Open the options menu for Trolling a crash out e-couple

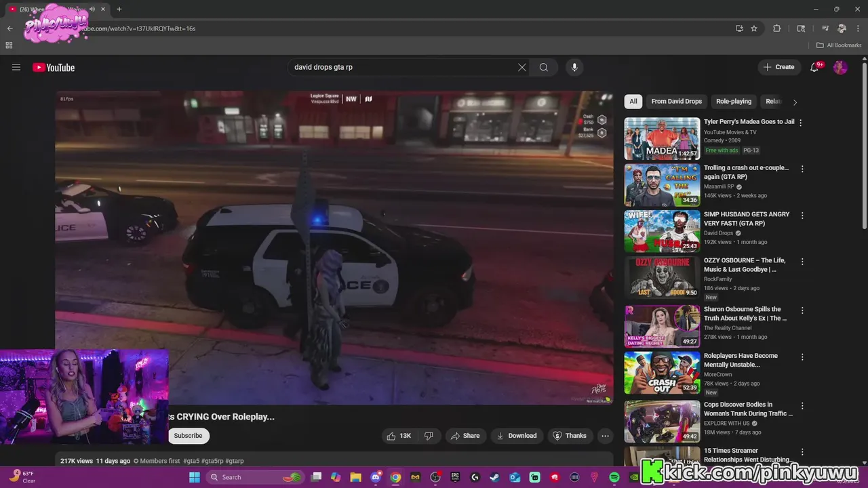pos(802,169)
